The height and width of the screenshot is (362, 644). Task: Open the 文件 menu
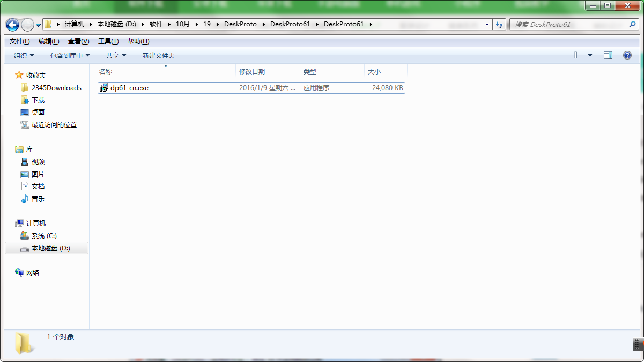click(18, 41)
